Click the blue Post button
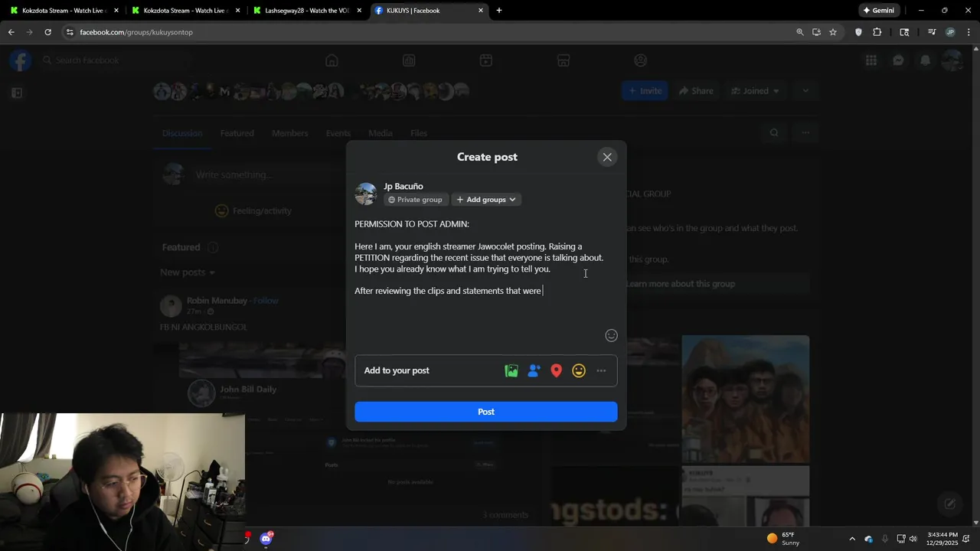This screenshot has width=980, height=551. (x=485, y=412)
